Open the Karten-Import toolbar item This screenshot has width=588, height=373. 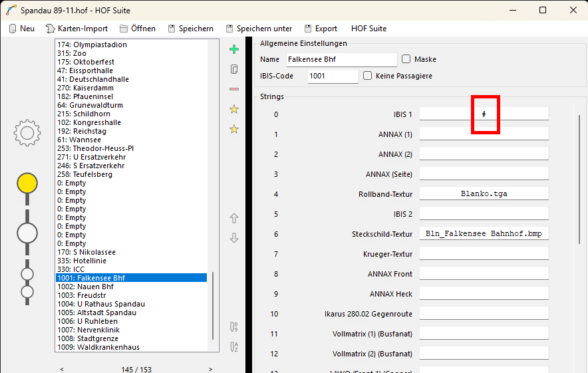point(76,29)
